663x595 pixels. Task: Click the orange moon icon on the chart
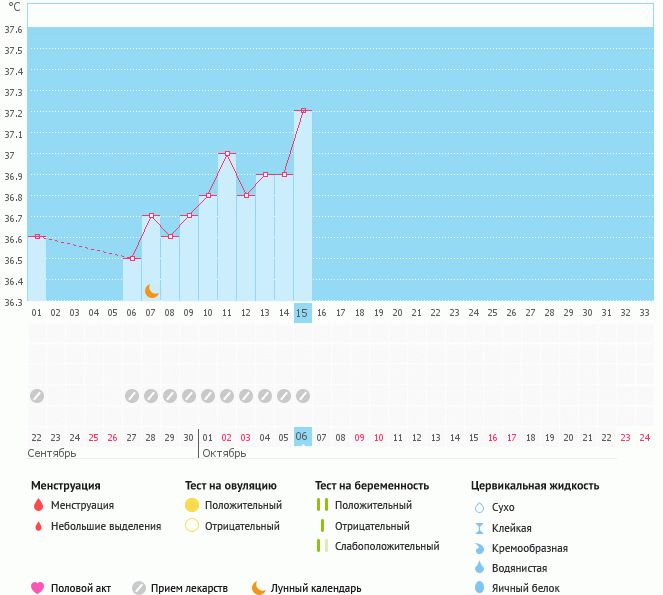click(x=152, y=291)
